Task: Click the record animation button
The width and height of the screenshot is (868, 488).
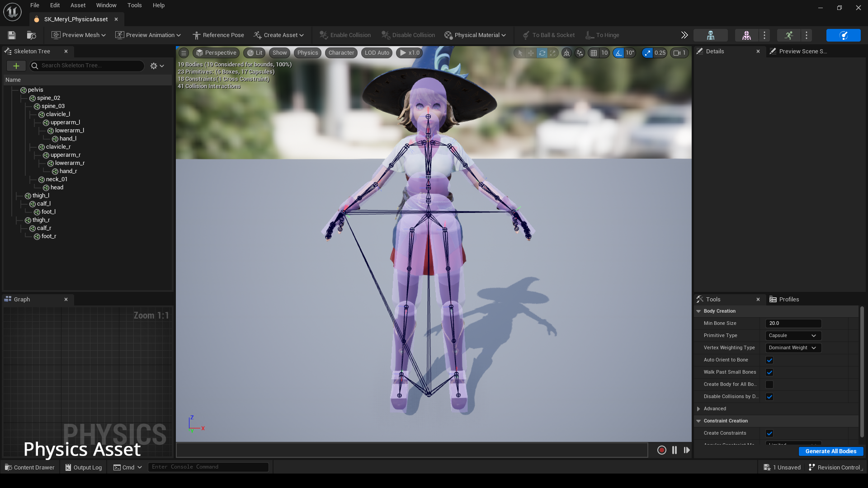Action: pyautogui.click(x=661, y=450)
